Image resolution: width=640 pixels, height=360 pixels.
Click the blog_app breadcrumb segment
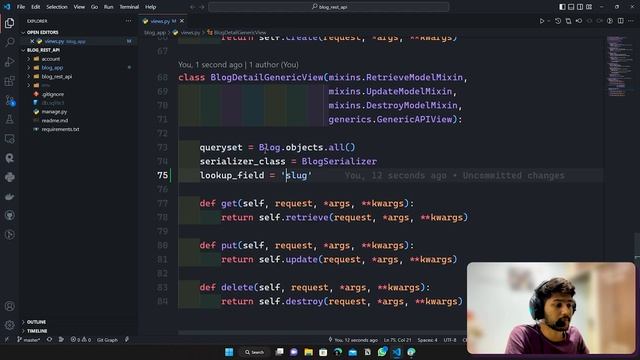pyautogui.click(x=155, y=32)
